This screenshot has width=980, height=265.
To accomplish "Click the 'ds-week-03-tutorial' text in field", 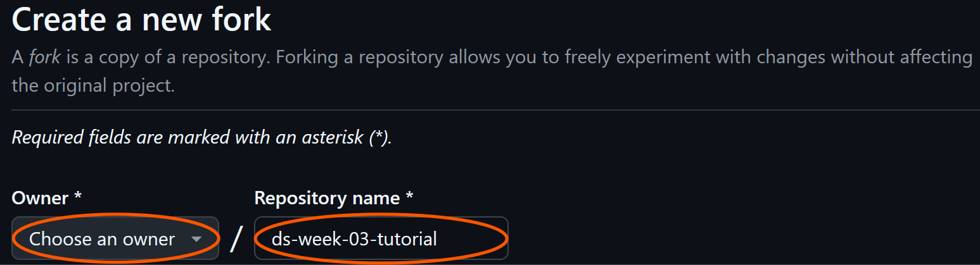I will click(354, 239).
